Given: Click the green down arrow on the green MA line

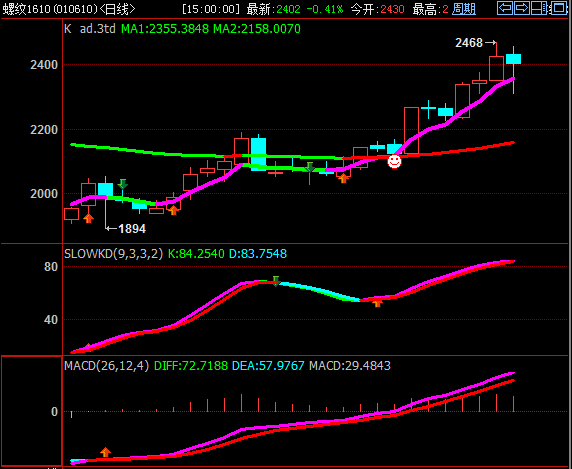Looking at the screenshot, I should point(310,167).
